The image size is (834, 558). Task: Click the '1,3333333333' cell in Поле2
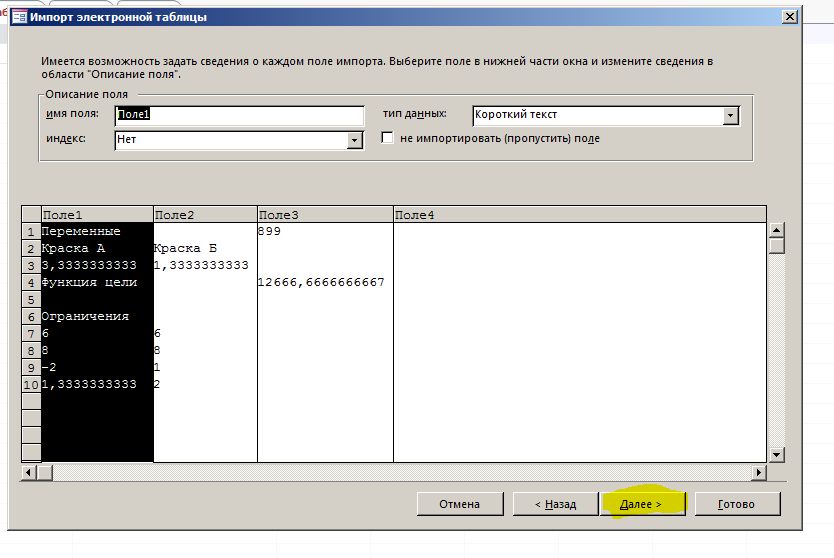(205, 265)
